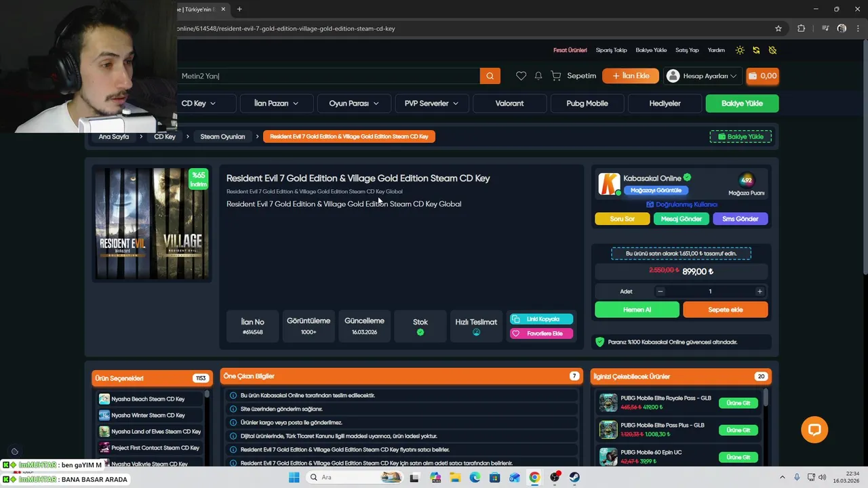The image size is (868, 488).
Task: Expand the CD Key dropdown menu
Action: pos(199,104)
